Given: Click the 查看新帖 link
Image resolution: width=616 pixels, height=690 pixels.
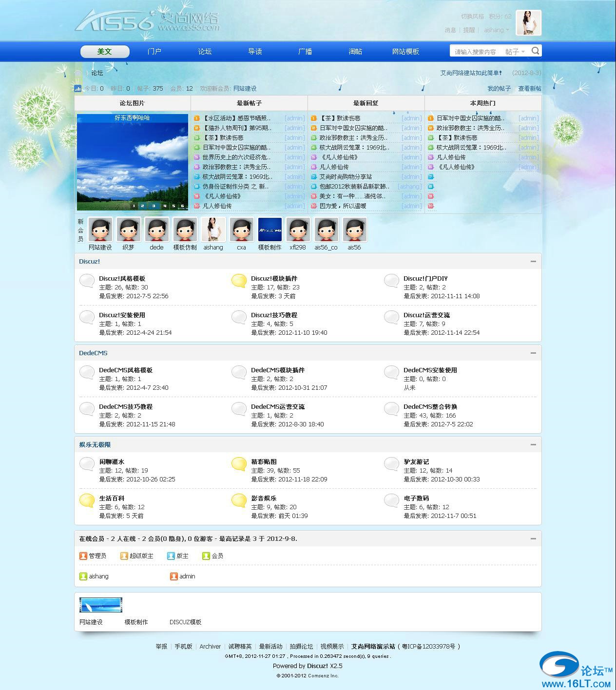Looking at the screenshot, I should [529, 89].
